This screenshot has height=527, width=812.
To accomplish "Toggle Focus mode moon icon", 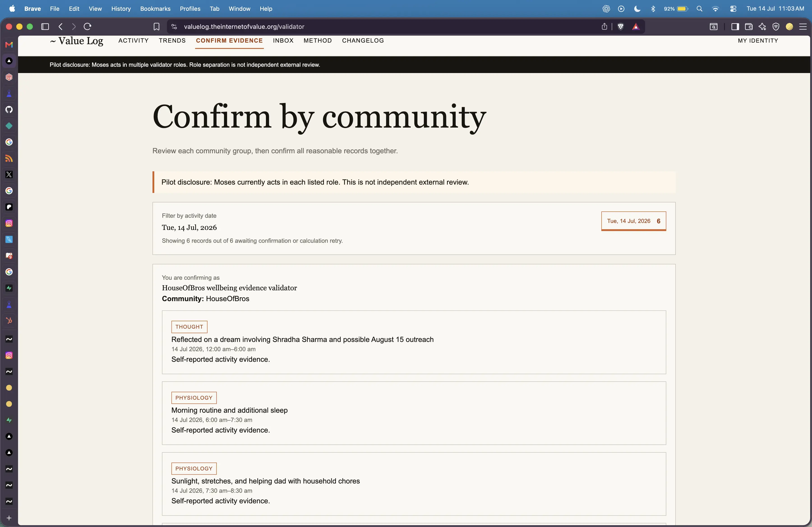I will coord(637,9).
